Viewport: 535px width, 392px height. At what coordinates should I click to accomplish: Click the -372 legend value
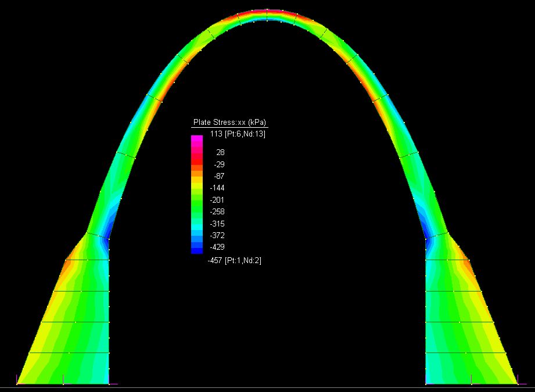pos(217,236)
